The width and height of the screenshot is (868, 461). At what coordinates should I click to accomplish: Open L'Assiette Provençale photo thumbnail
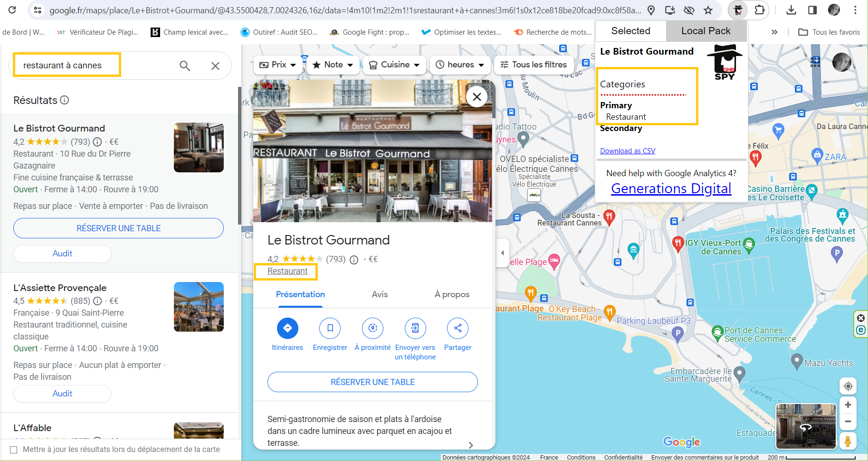coord(199,307)
